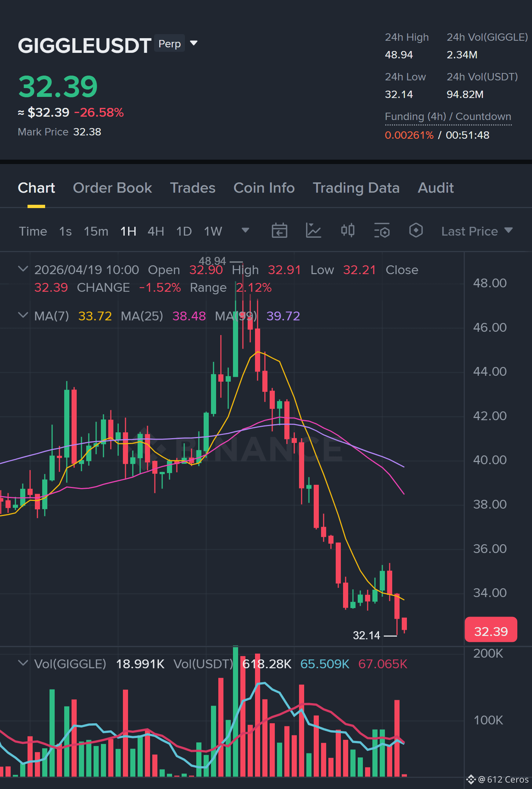
Task: Open the chart display settings icon
Action: point(382,231)
